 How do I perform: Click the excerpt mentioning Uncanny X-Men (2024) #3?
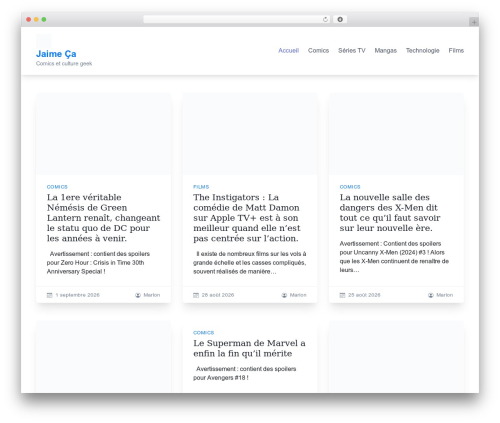pyautogui.click(x=394, y=257)
